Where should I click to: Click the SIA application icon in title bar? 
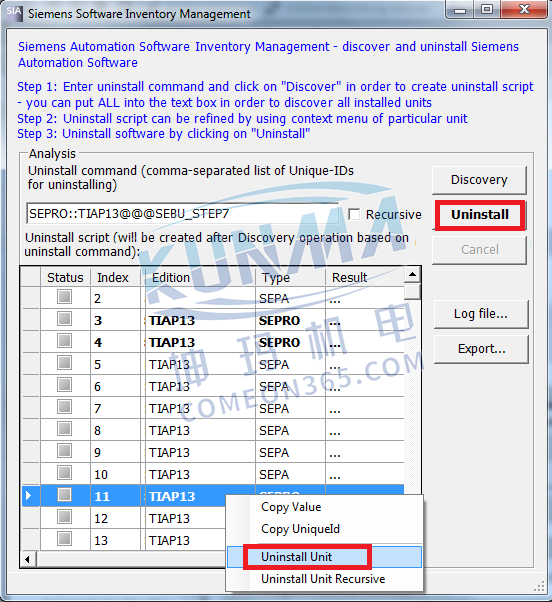[14, 13]
